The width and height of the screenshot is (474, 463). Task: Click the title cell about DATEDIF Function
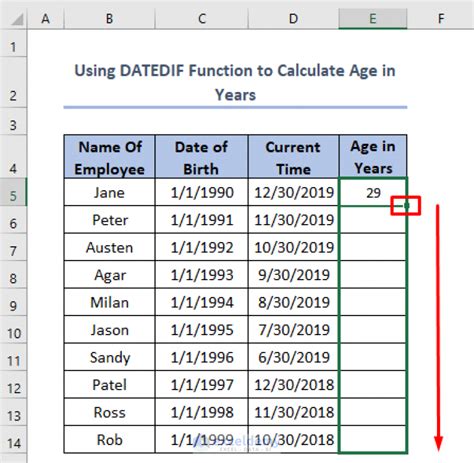pos(235,82)
